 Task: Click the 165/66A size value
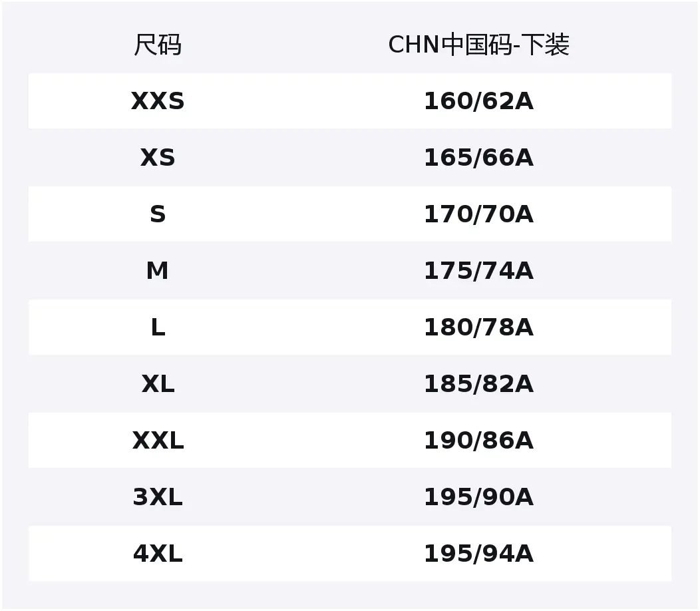478,158
